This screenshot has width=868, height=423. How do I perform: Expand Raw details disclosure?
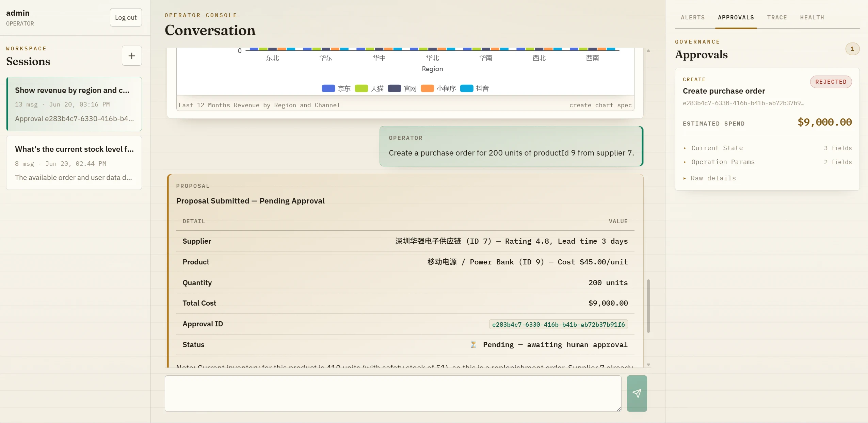[x=710, y=178]
